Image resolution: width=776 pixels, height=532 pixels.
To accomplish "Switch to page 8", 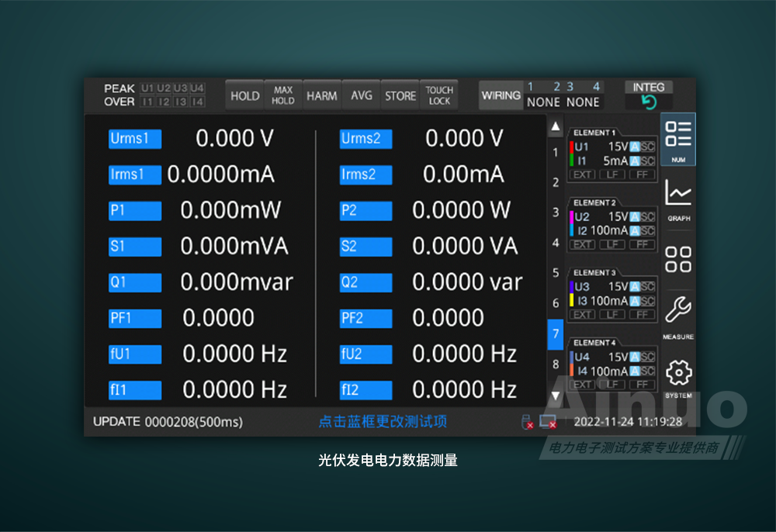I will [x=556, y=364].
